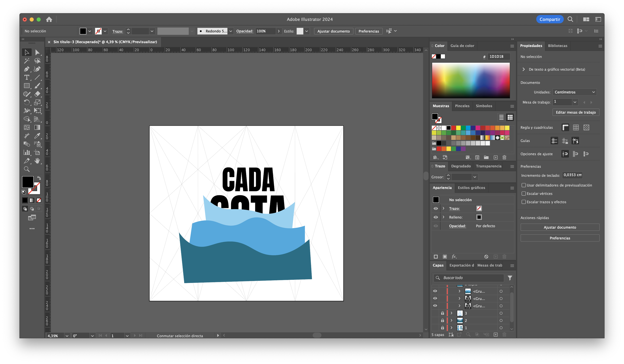Select the Type tool
The height and width of the screenshot is (364, 624).
pyautogui.click(x=27, y=77)
